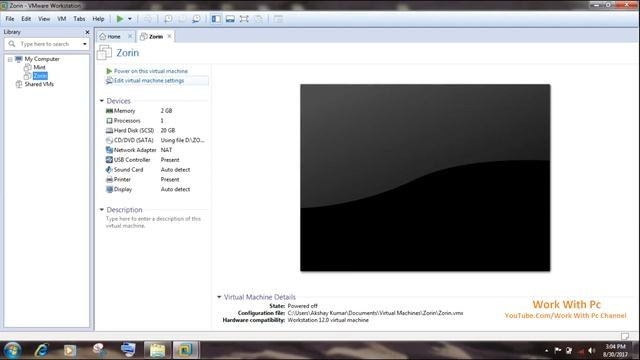Open the media player taskbar icon

[x=69, y=350]
